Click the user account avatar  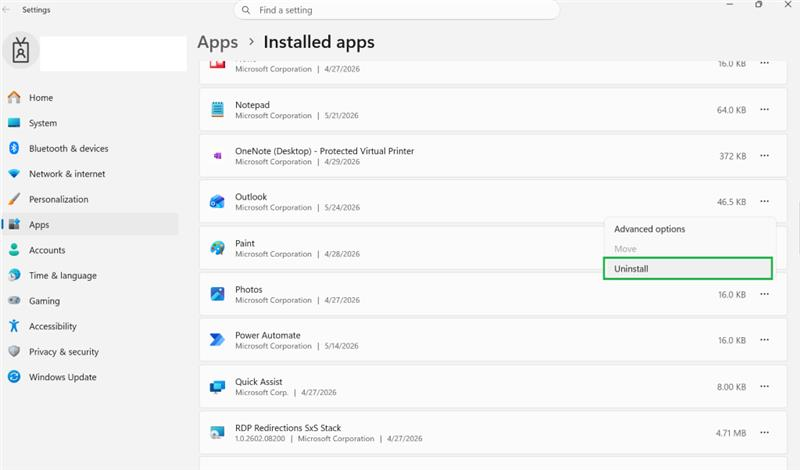[x=21, y=51]
